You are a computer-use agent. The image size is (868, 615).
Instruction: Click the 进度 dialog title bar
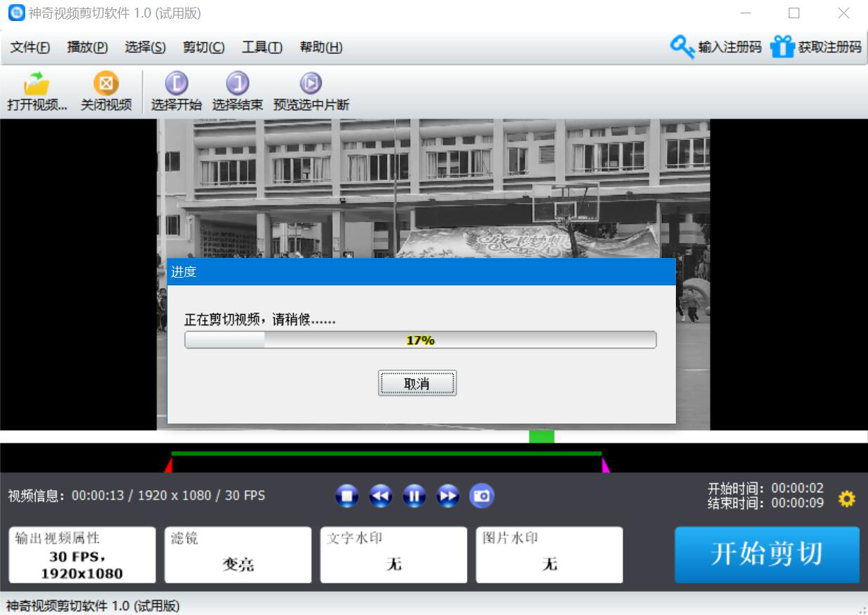421,271
